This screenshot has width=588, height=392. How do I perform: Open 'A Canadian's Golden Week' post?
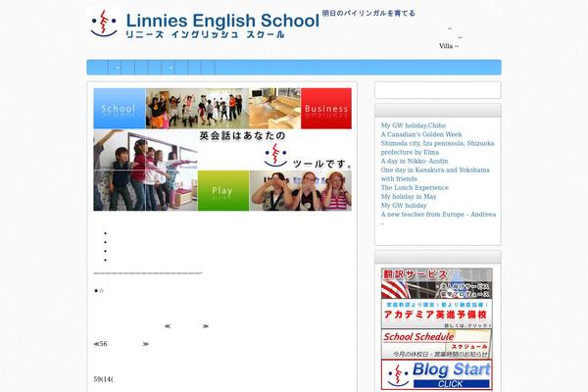pos(421,134)
